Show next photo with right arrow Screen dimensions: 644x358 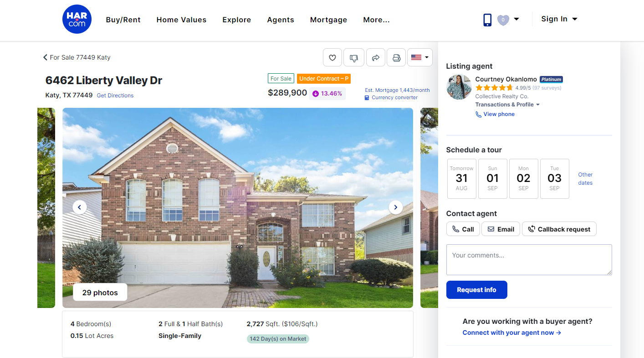point(396,207)
